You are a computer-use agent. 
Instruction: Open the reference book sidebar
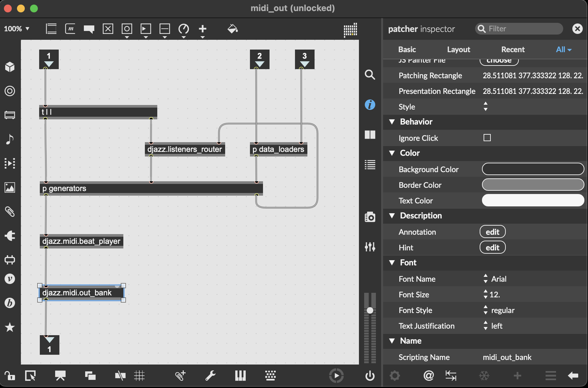[370, 135]
